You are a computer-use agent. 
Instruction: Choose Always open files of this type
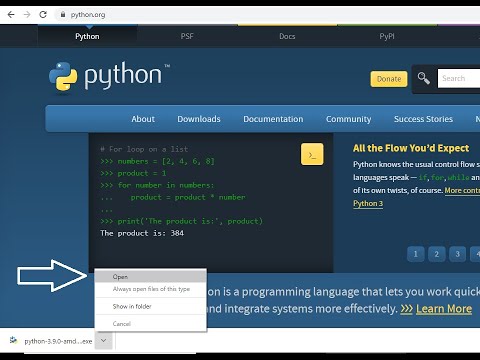click(x=150, y=289)
